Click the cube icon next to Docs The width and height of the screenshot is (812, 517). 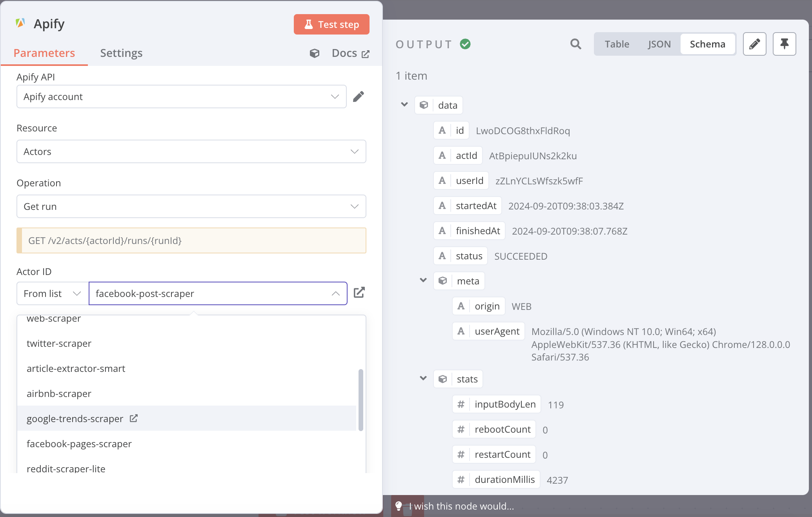(315, 53)
